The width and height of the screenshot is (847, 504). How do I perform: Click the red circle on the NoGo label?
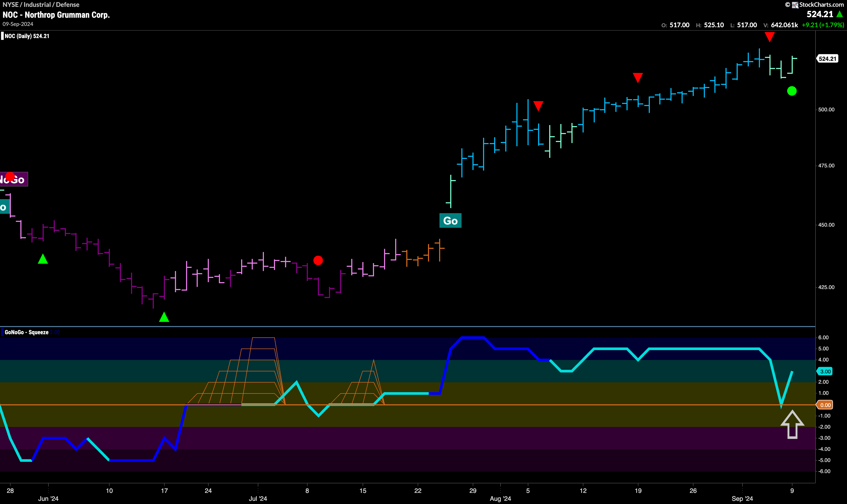10,176
